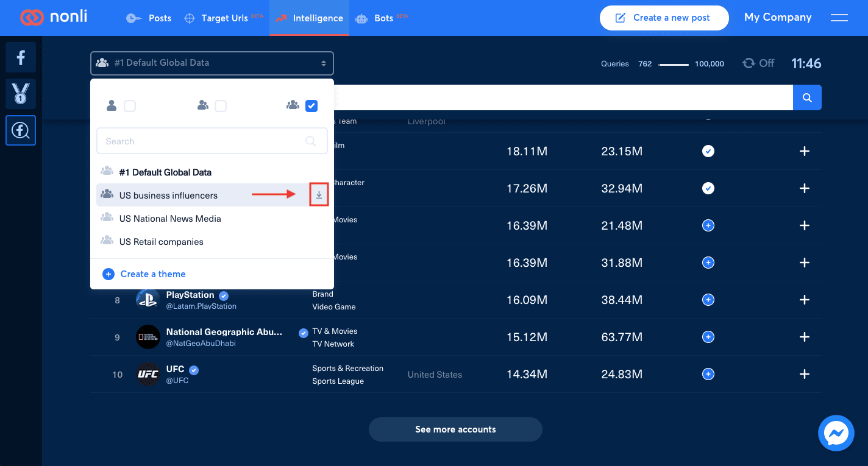Viewport: 868px width, 466px height.
Task: Click the far-right plus on the 23.15M row
Action: point(805,151)
